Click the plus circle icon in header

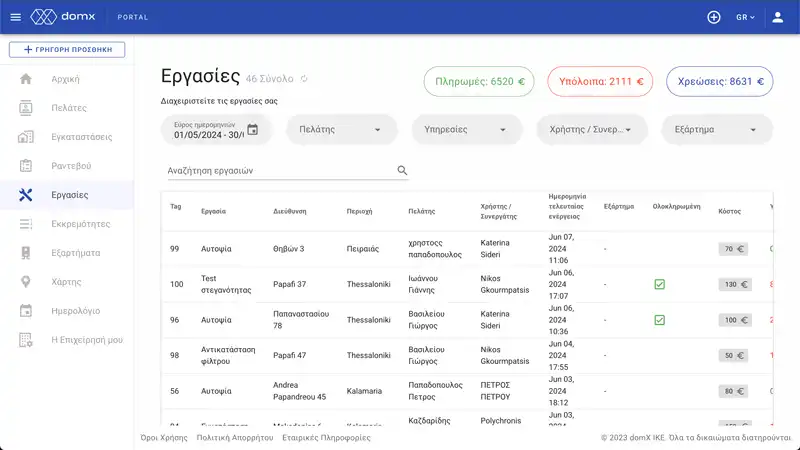point(713,17)
